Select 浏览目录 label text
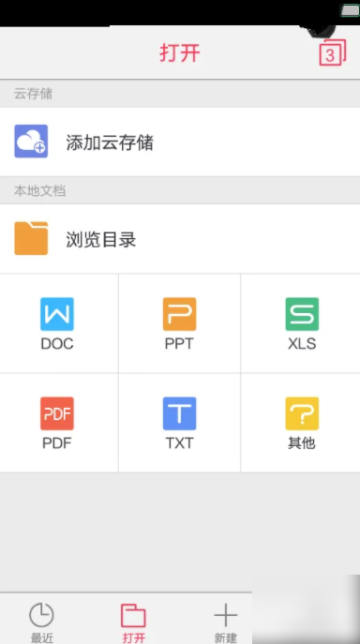 101,239
